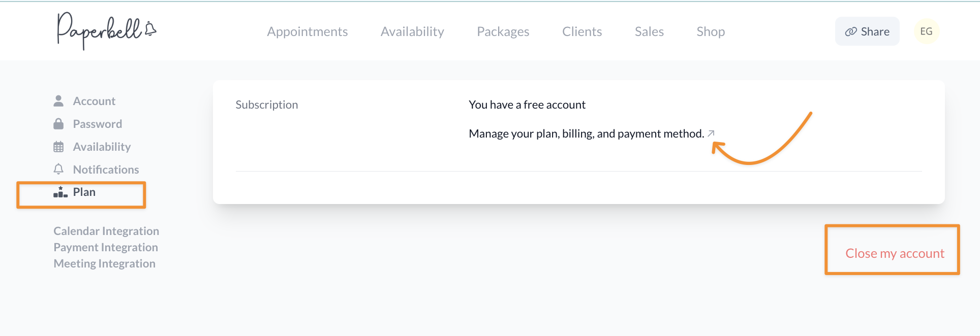Open Meeting Integration settings
Screen dimensions: 980x336
(x=104, y=263)
